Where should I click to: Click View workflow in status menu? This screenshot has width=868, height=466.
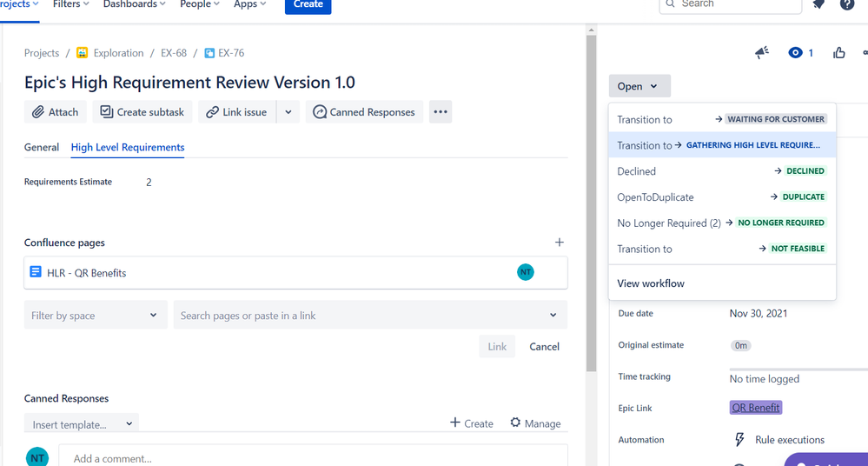pyautogui.click(x=722, y=283)
